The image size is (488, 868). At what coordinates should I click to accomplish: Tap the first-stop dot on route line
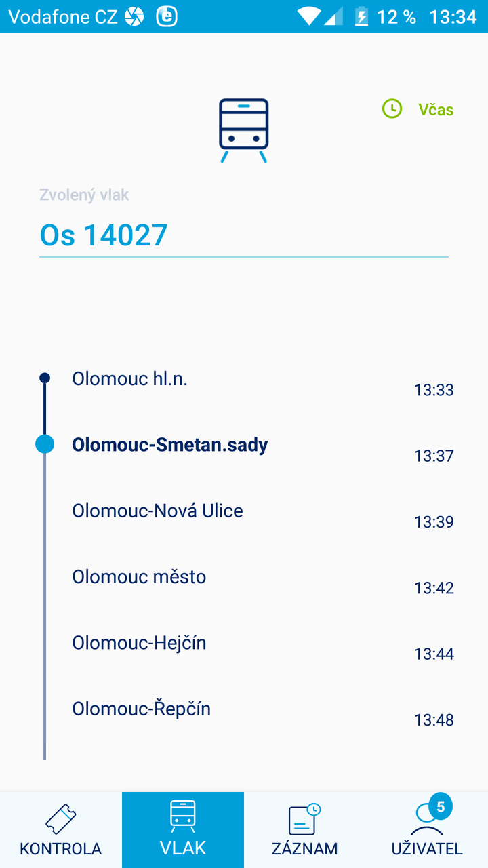45,378
